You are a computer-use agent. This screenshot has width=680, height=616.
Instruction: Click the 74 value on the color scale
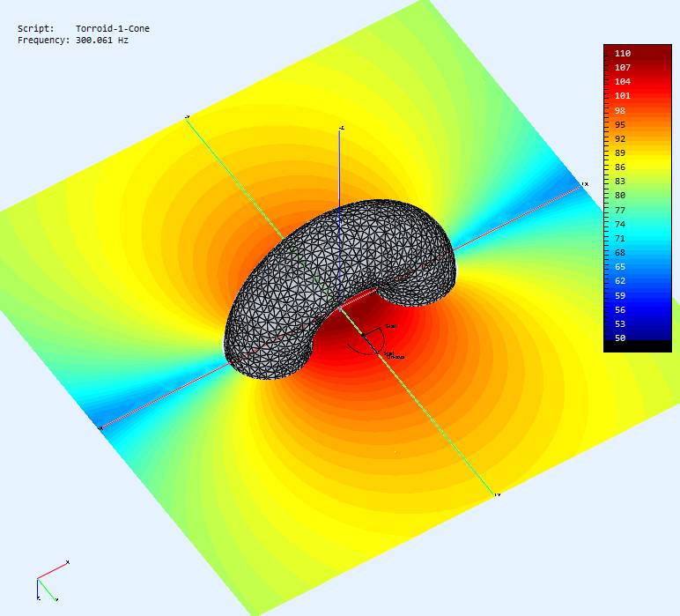620,224
